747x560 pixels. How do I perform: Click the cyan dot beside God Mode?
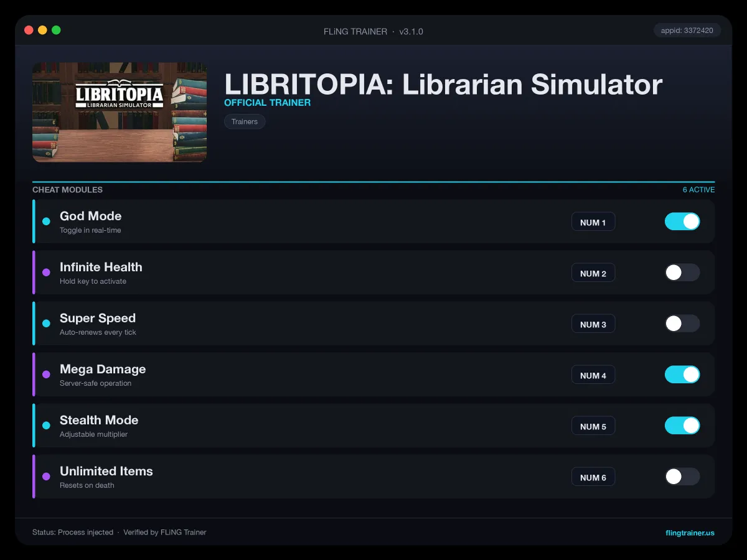(46, 222)
